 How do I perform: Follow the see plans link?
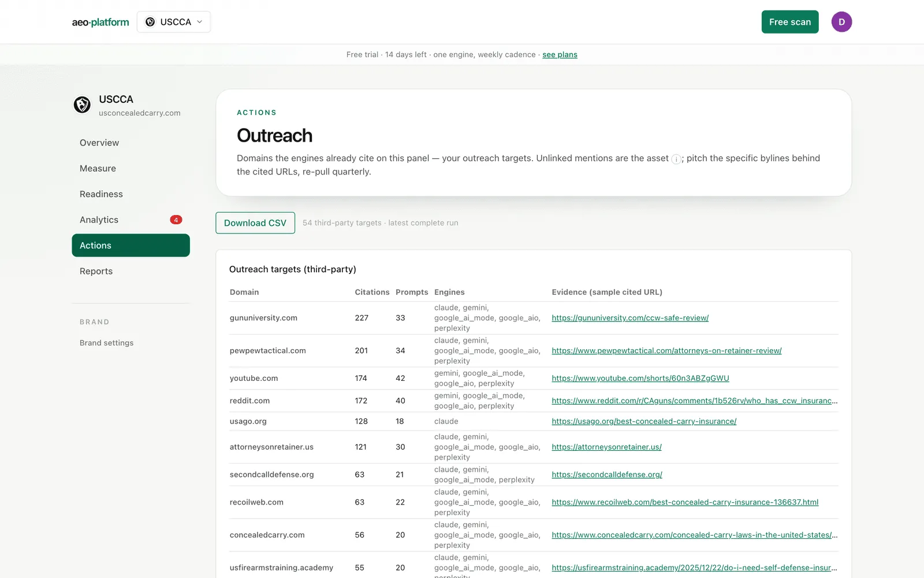(560, 54)
